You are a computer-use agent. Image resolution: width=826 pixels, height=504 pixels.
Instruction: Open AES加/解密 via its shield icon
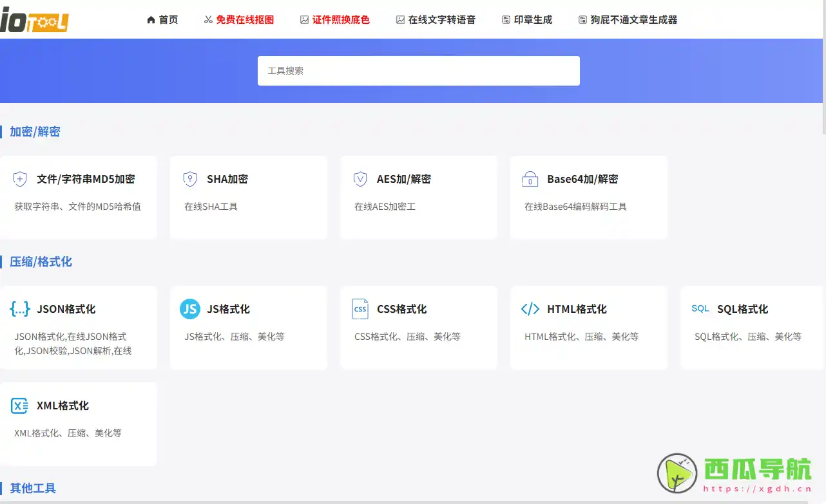tap(360, 179)
